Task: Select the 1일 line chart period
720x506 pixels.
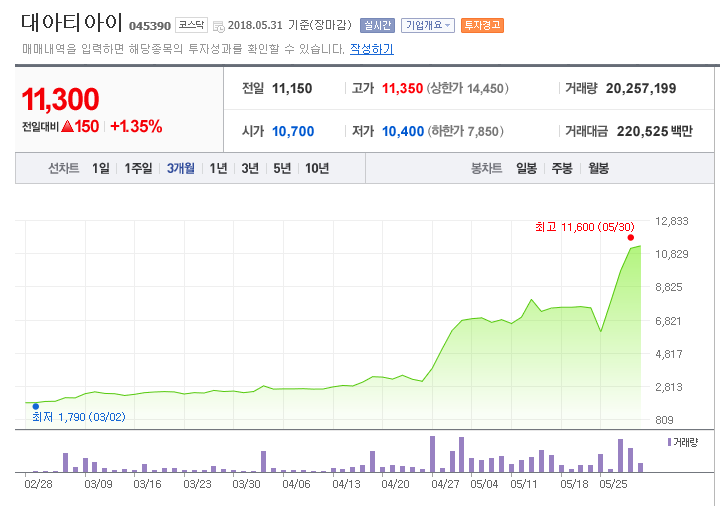Action: coord(101,169)
